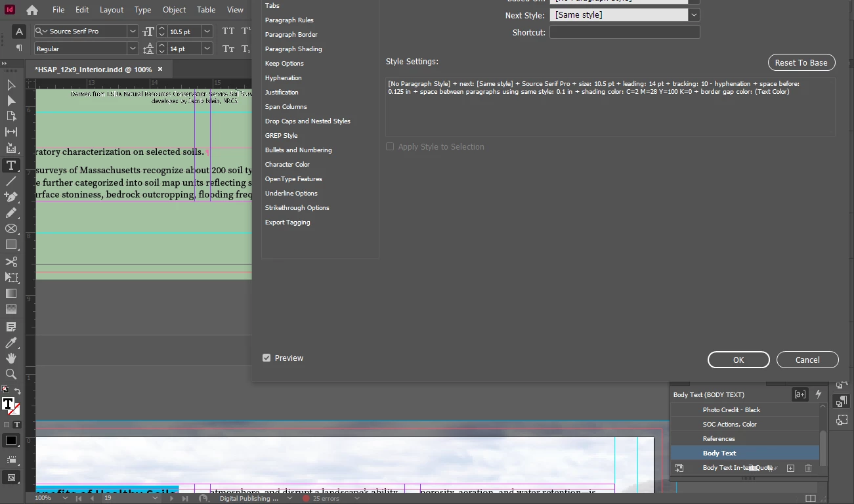This screenshot has width=854, height=504.
Task: Click the InDesign Home icon
Action: (32, 10)
